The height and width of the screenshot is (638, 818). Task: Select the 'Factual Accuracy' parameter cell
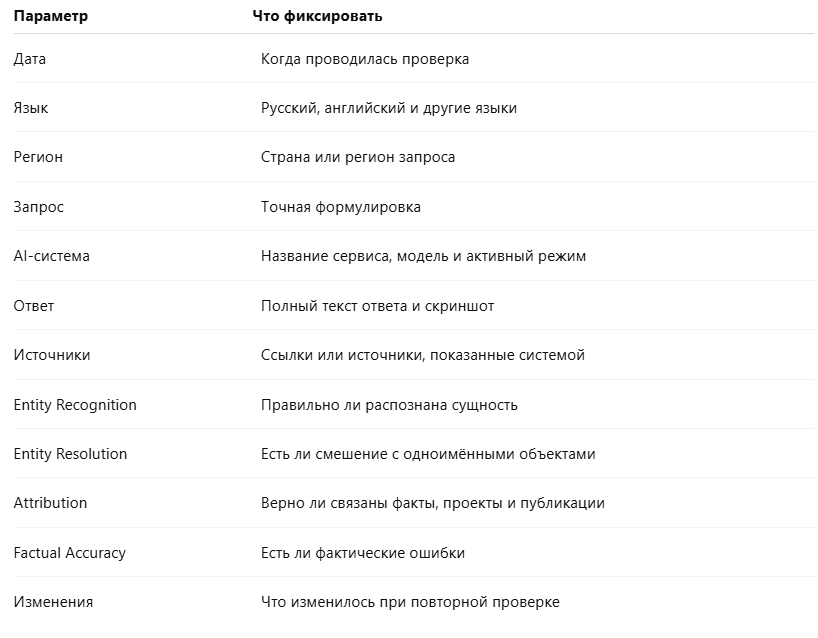(x=70, y=553)
